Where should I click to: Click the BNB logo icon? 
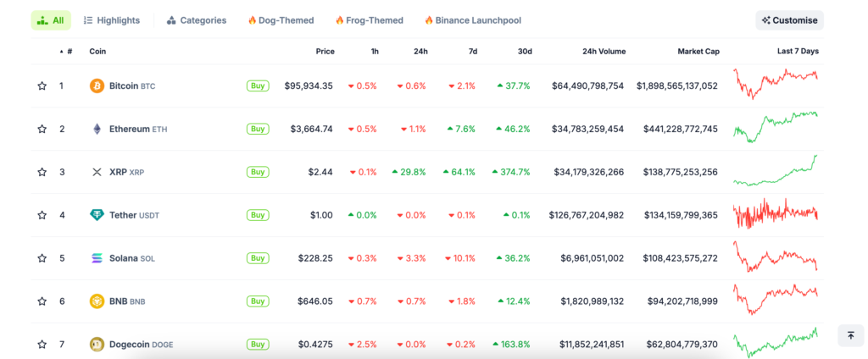point(97,301)
